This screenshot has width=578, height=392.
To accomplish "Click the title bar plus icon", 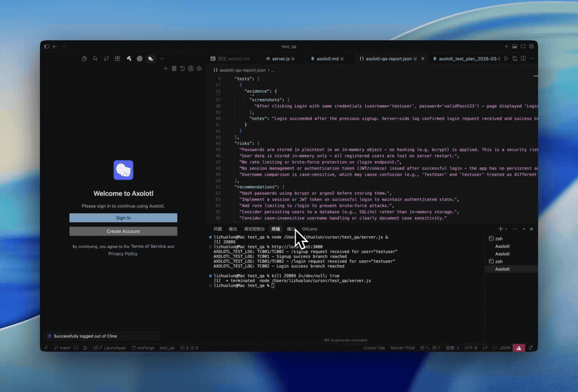I will [506, 46].
